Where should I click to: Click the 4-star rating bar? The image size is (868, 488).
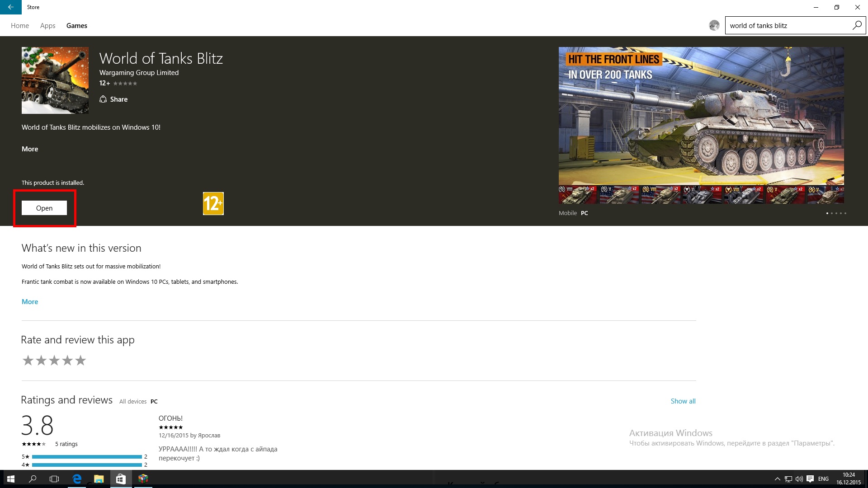point(87,465)
